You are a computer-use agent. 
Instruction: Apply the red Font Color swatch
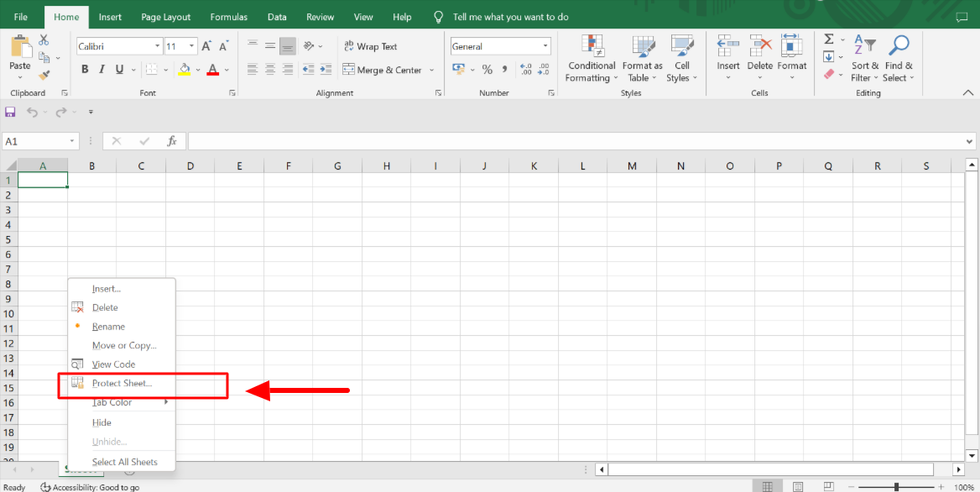click(x=213, y=70)
